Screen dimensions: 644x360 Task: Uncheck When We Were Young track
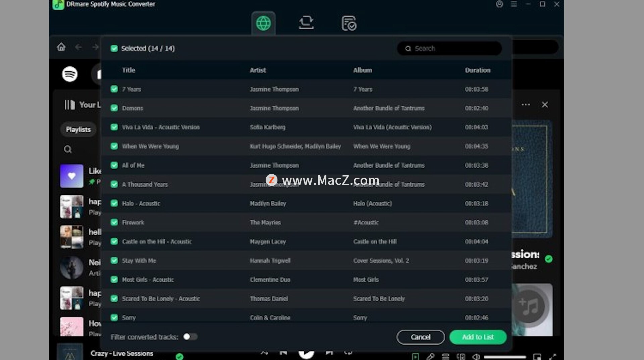coord(114,146)
